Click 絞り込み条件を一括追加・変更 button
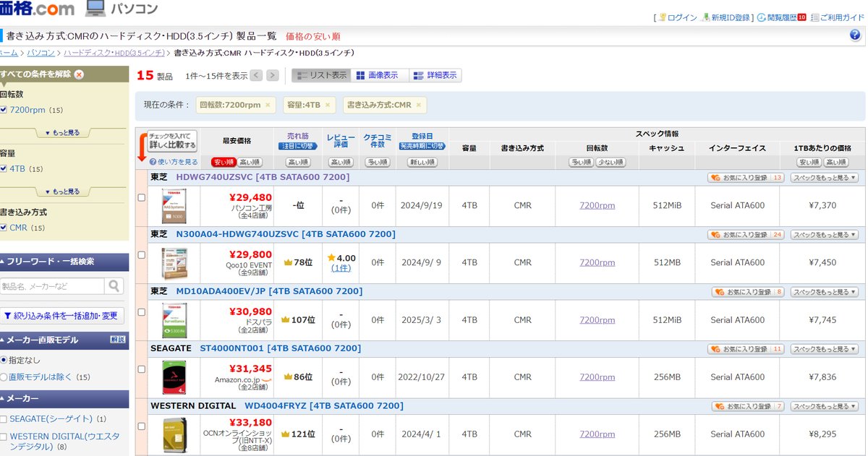The height and width of the screenshot is (456, 868). [x=62, y=316]
